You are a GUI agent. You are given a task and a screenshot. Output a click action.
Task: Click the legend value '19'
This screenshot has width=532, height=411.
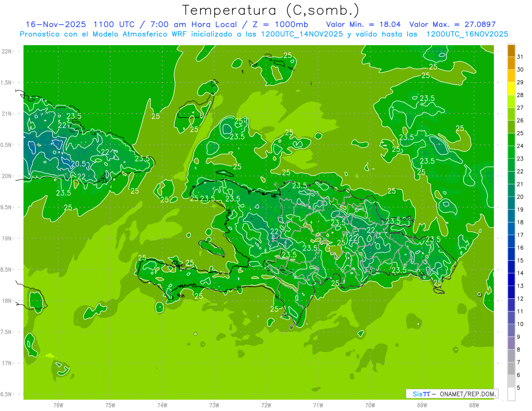pos(520,210)
